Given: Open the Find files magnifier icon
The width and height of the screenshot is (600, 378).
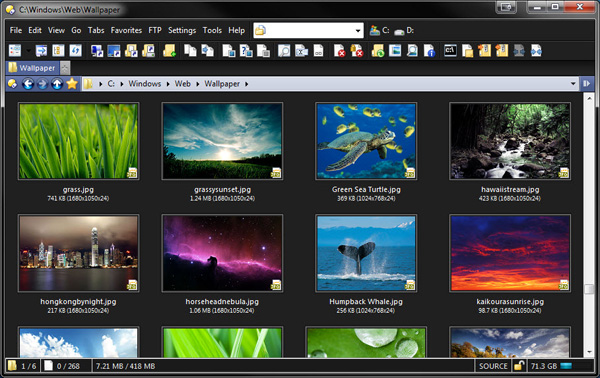Looking at the screenshot, I should (284, 51).
